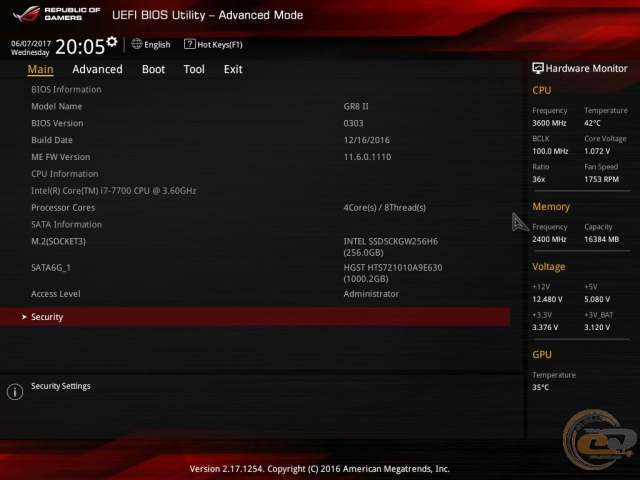Click the American Megatrends version footer text
The height and width of the screenshot is (480, 640).
pos(320,469)
